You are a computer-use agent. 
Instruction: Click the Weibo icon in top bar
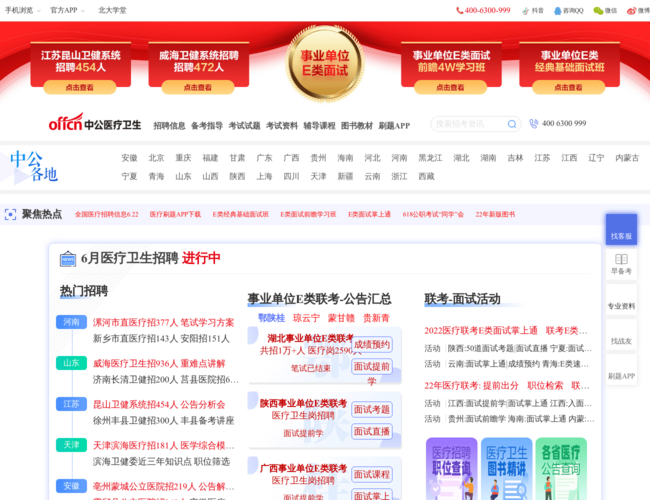point(631,11)
